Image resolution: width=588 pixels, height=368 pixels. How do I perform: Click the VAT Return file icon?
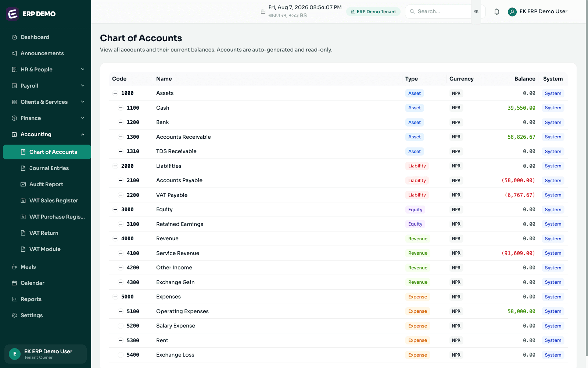point(23,233)
